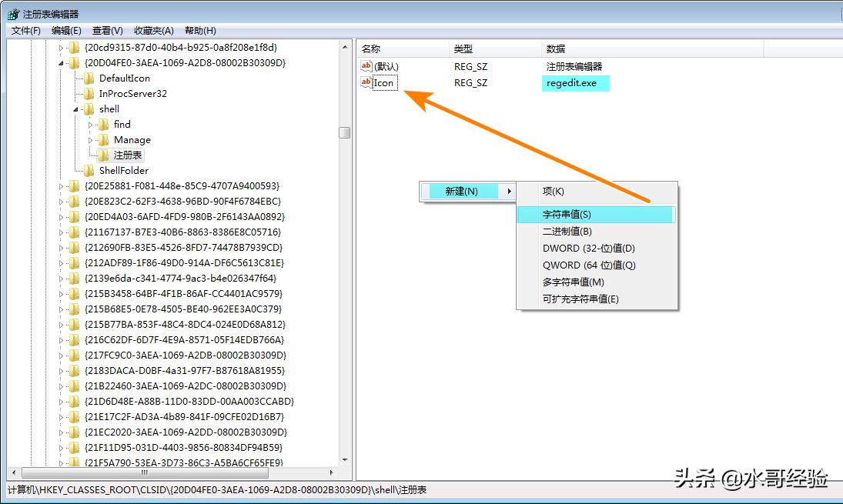This screenshot has width=843, height=504.
Task: Click the ab string icon next to (默认)
Action: [366, 66]
